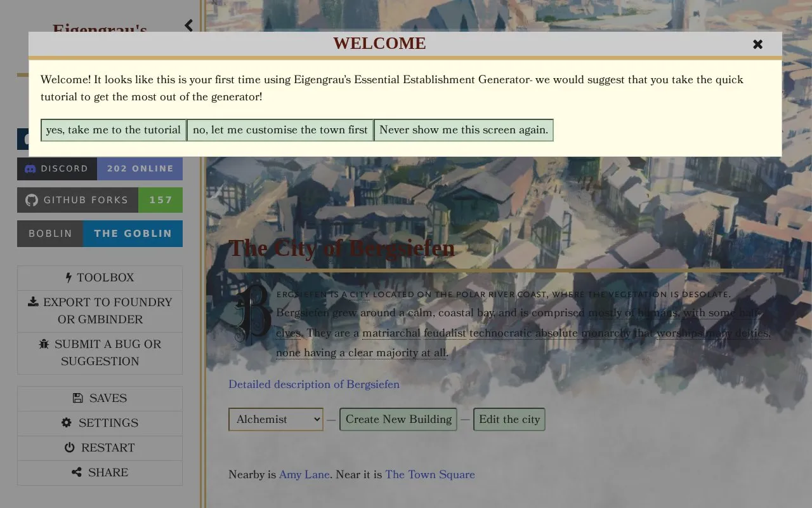Click the Discord logo icon

point(30,169)
